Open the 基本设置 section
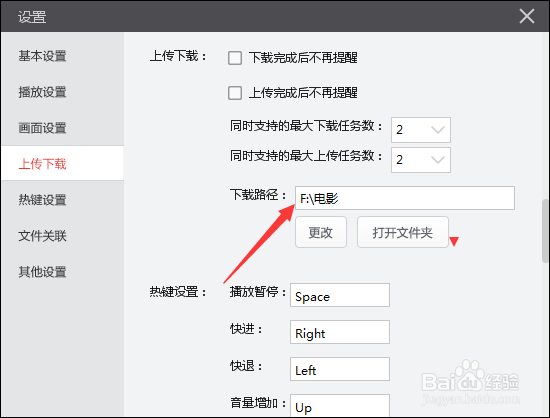Screen dimensions: 550x418 click(42, 56)
